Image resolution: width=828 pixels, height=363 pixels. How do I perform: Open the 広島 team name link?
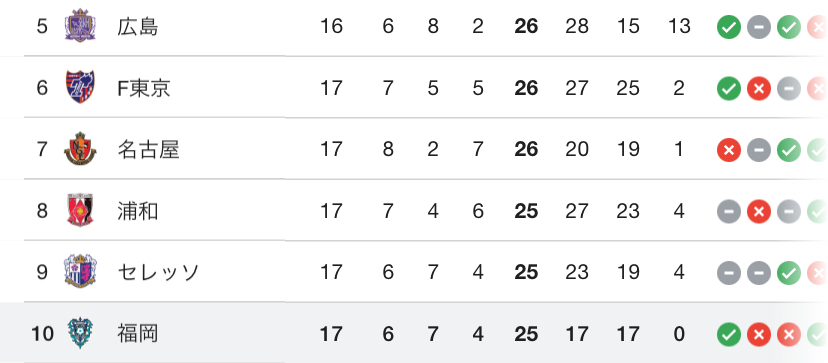tap(138, 26)
